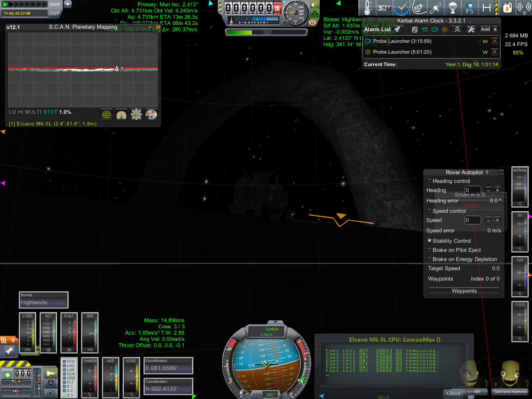Select the MULTI scan overlay mode
This screenshot has width=532, height=399.
33,112
